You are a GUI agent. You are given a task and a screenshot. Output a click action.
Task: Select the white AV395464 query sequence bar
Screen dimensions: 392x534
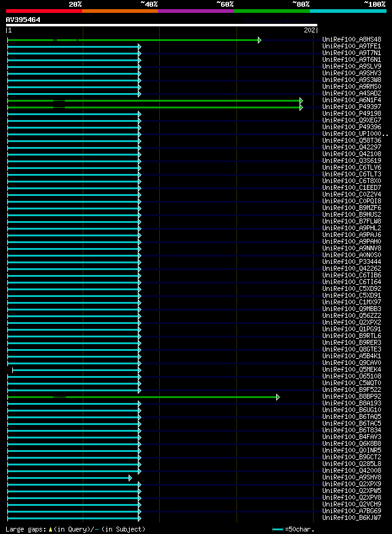(162, 25)
